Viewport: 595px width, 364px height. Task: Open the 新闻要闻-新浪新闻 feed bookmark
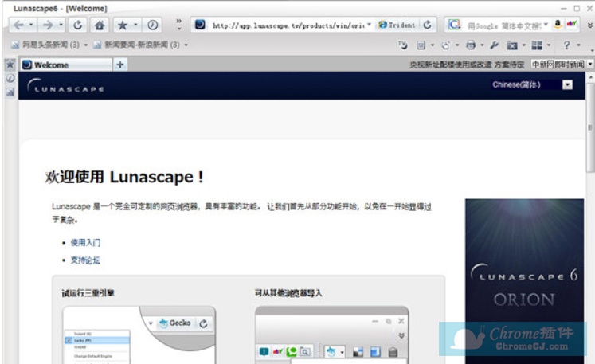pyautogui.click(x=137, y=45)
